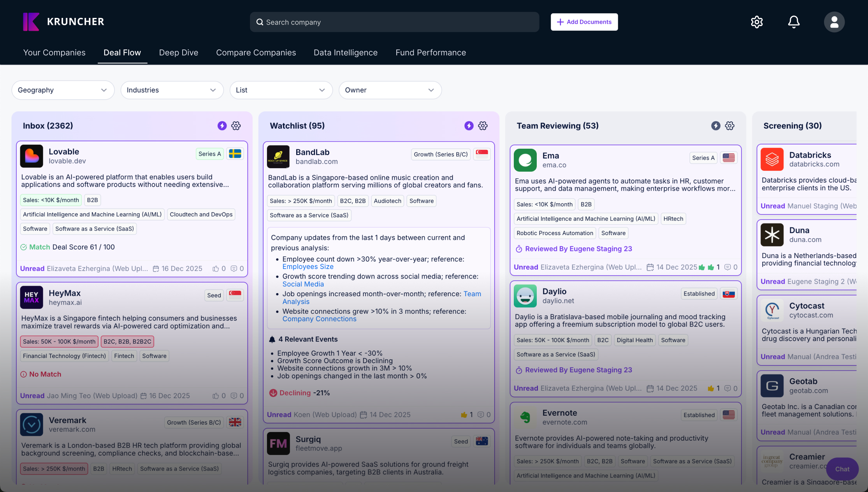Open the Chat widget
Viewport: 868px width, 492px height.
point(842,469)
